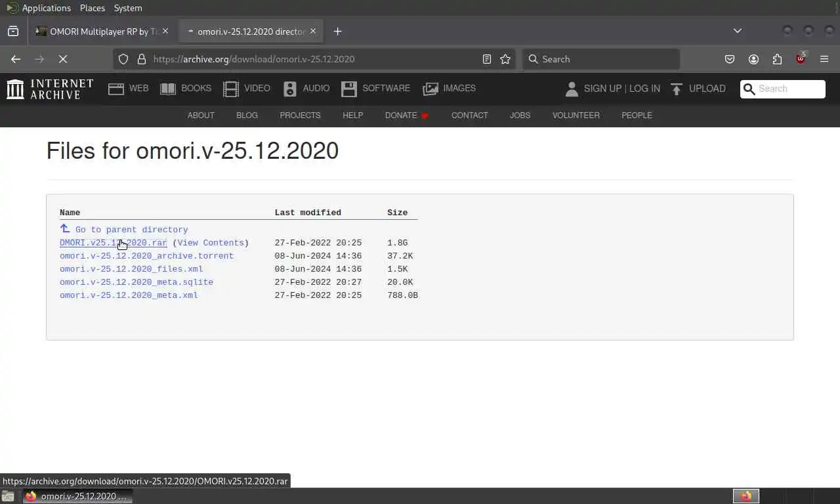
Task: Click the UPLOAD arrow icon
Action: tap(677, 89)
